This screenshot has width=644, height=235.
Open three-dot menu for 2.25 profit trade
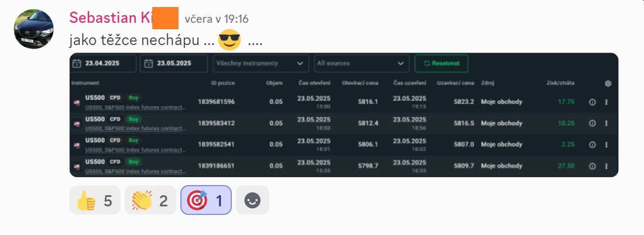point(607,144)
